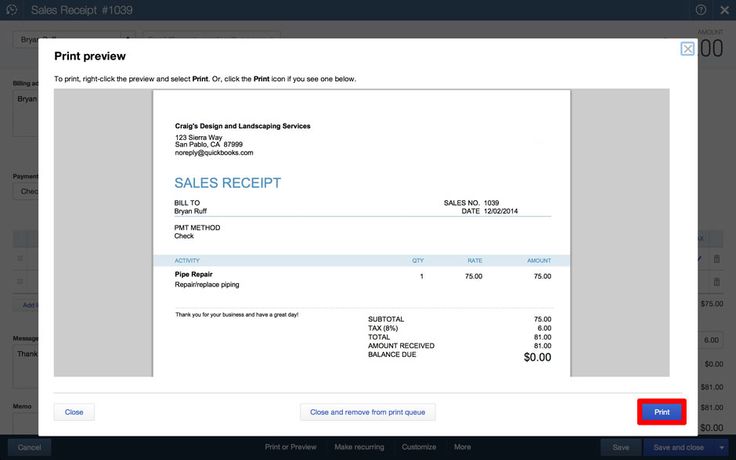Click the Sales Receipt #1039 window title
This screenshot has height=460, width=736.
coord(82,10)
